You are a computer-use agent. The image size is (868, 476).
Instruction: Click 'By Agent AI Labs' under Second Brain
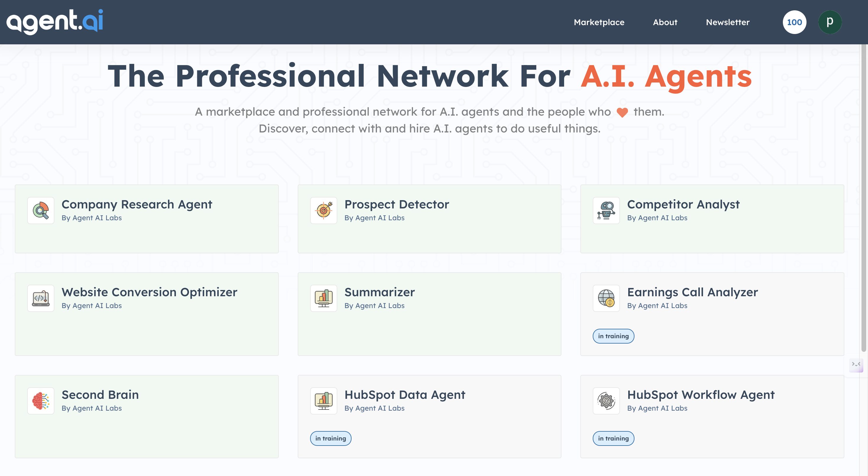pyautogui.click(x=92, y=408)
